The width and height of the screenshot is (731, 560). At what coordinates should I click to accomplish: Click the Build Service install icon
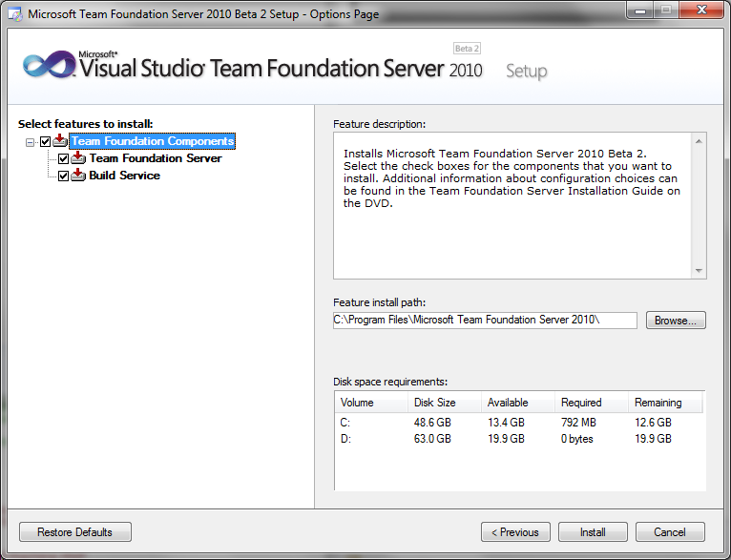[x=78, y=176]
